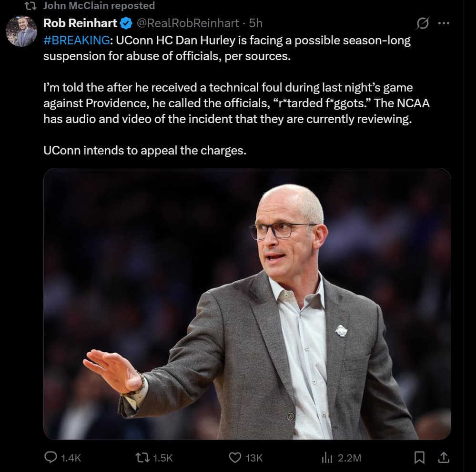
Task: Bookmark this post
Action: point(419,458)
